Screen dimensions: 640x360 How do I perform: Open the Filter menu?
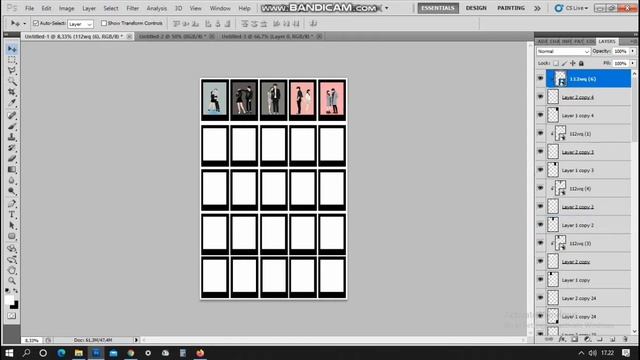(x=132, y=8)
